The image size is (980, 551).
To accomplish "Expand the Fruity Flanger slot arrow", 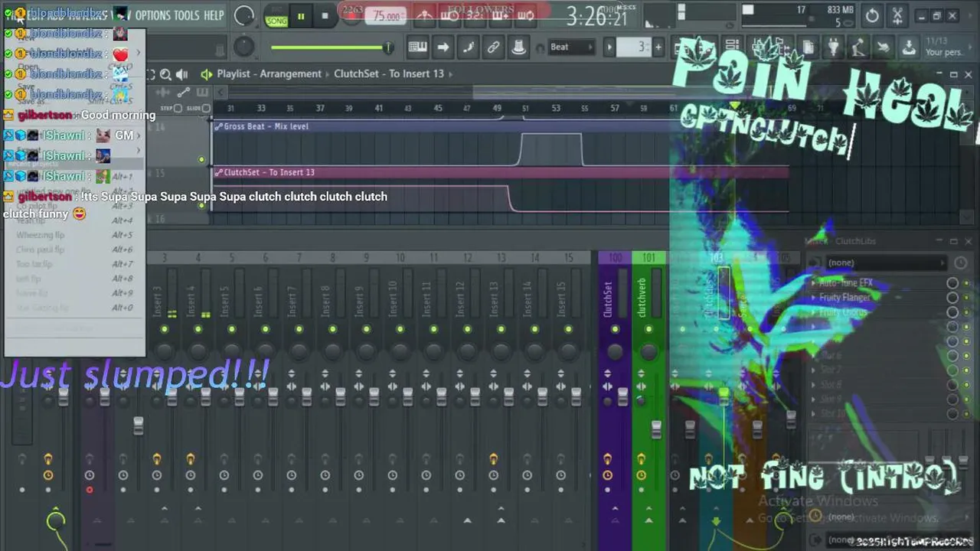I will [813, 298].
